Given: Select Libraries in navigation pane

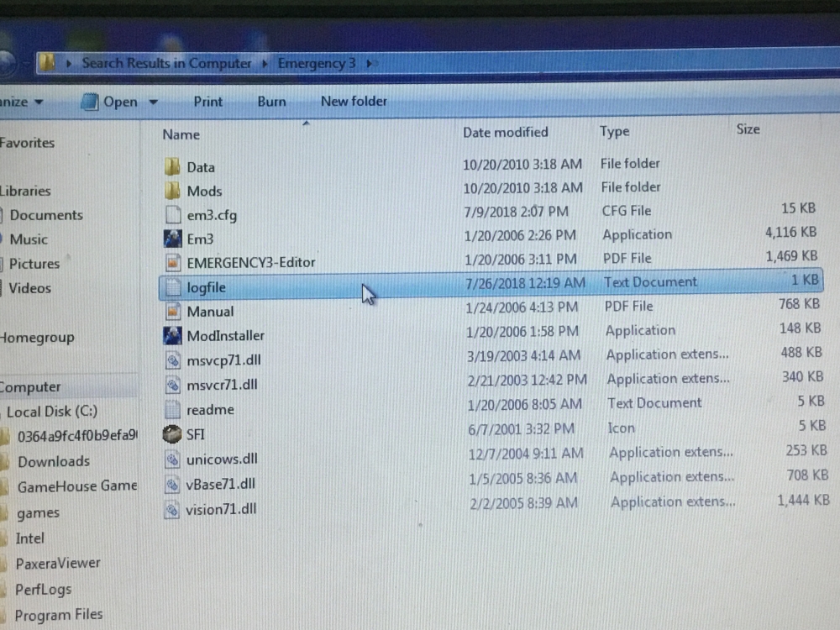Looking at the screenshot, I should pos(25,191).
